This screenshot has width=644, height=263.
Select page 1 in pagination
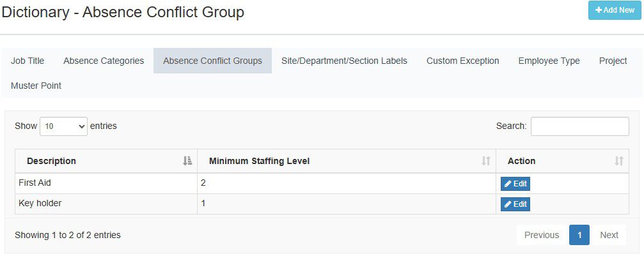tap(579, 235)
